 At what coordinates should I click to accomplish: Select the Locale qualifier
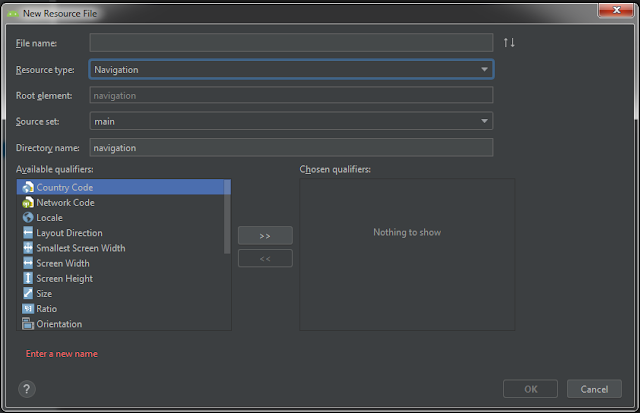121,218
